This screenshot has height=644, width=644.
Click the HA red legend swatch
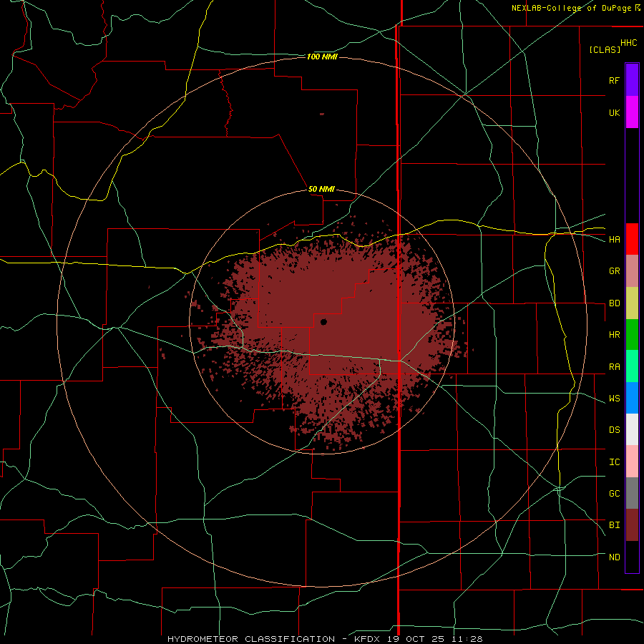632,239
